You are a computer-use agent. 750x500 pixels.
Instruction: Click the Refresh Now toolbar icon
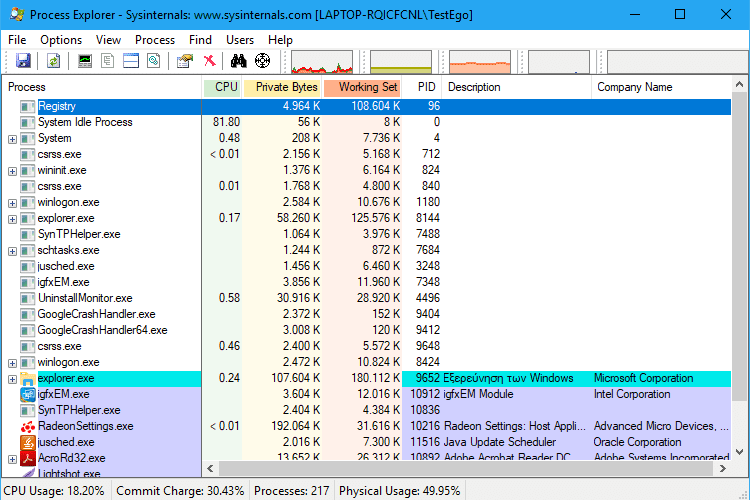(x=54, y=61)
